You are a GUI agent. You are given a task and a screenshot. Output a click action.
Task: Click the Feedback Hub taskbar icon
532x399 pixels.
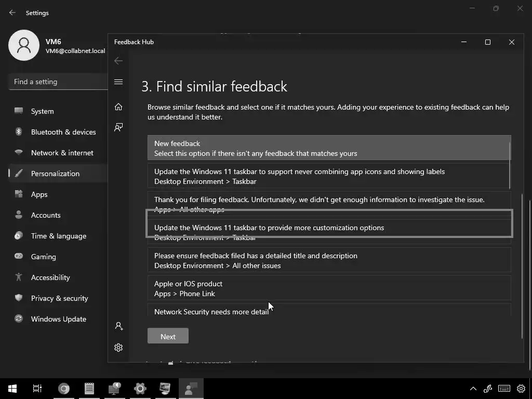click(191, 389)
